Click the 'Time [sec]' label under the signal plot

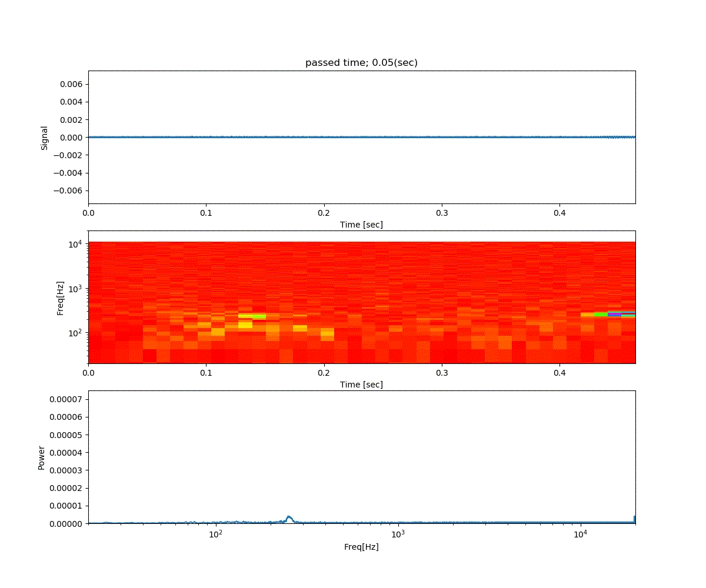click(x=361, y=225)
